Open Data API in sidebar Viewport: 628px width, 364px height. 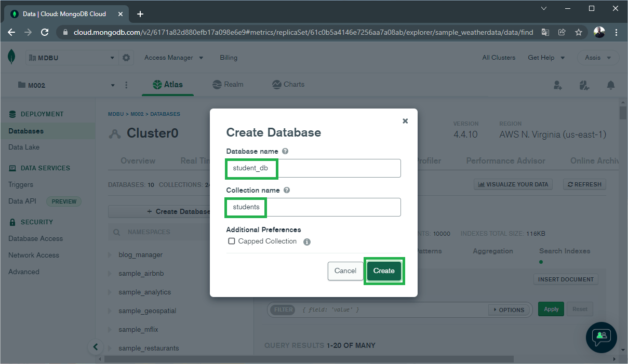pyautogui.click(x=22, y=201)
